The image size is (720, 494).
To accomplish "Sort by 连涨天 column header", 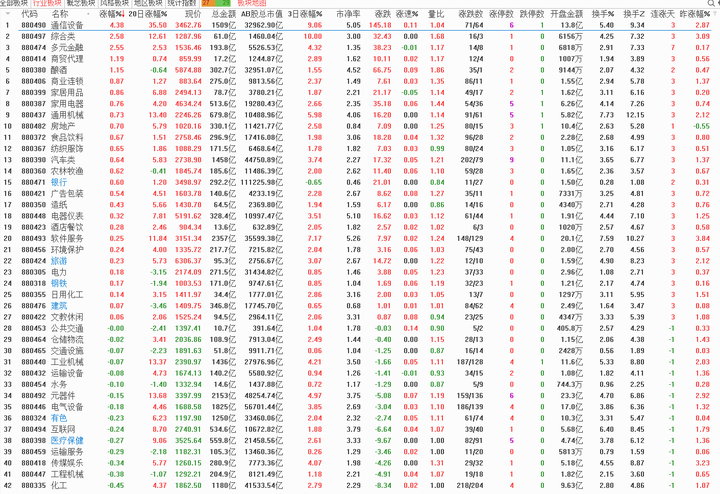I will 662,14.
